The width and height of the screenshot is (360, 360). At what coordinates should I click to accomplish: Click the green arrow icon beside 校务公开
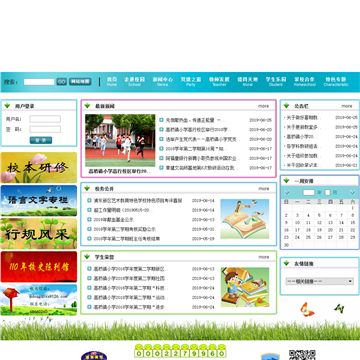coord(87,188)
